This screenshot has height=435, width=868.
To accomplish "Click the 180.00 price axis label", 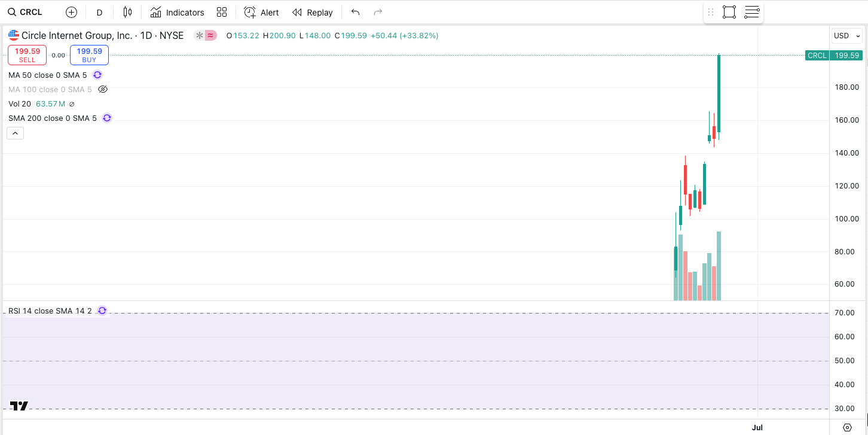I will coord(847,87).
